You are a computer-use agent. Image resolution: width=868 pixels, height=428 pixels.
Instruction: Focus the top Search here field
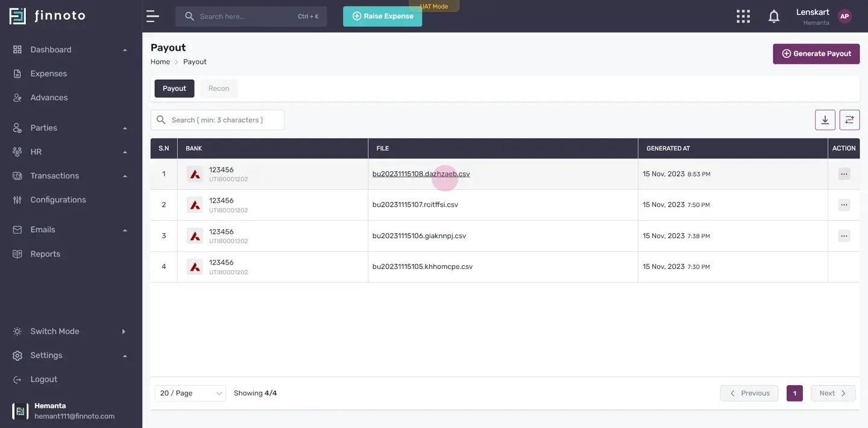(251, 16)
